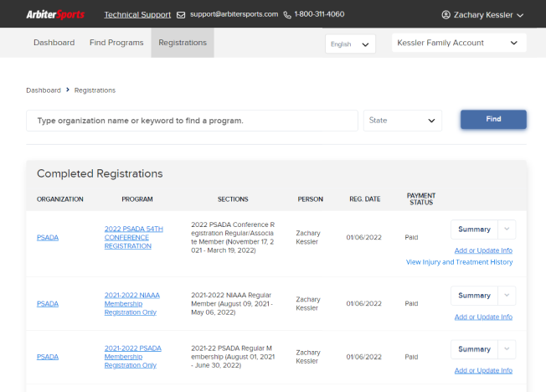Expand Summary arrow for the Conference Registration row
546x392 pixels.
[x=507, y=230]
